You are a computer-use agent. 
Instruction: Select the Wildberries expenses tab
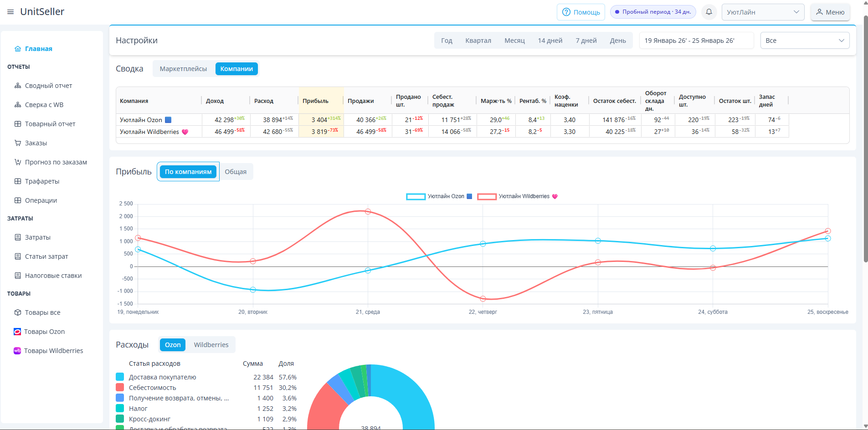pos(211,345)
